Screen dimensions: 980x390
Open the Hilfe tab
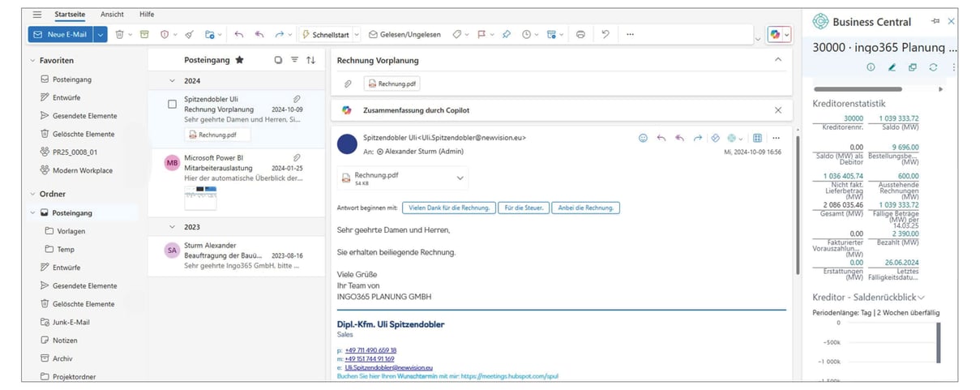coord(147,15)
